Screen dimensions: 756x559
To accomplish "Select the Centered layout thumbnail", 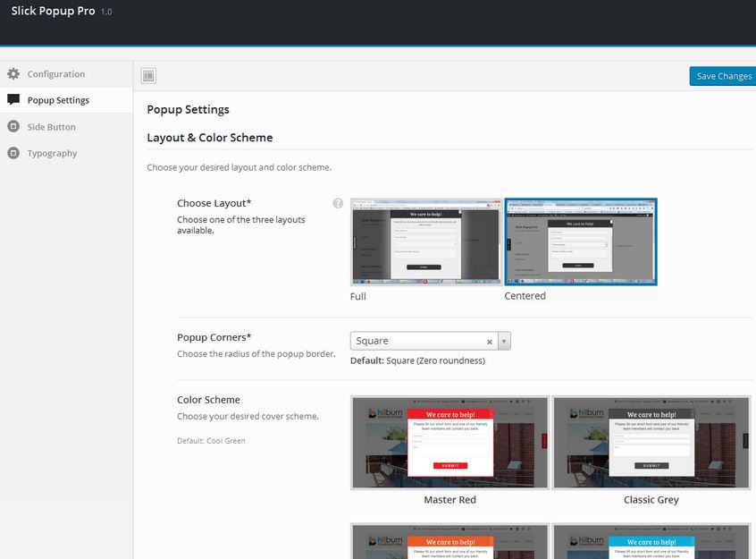I will [581, 241].
